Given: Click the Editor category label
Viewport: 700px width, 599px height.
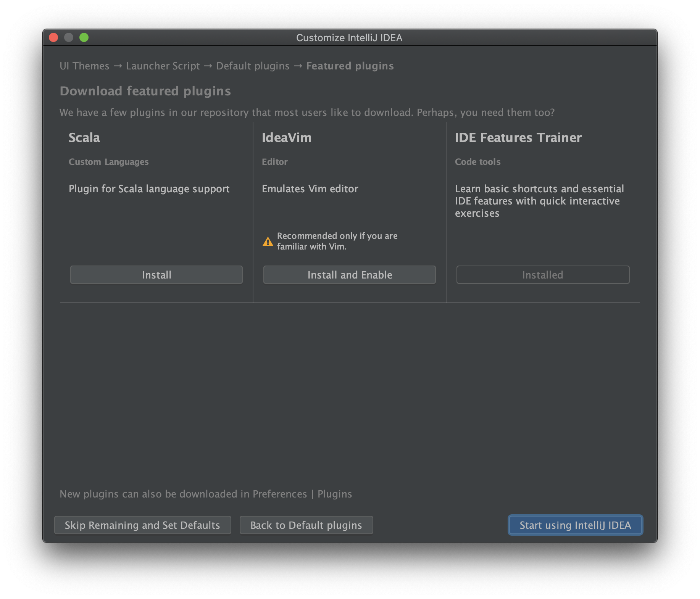Looking at the screenshot, I should point(275,162).
